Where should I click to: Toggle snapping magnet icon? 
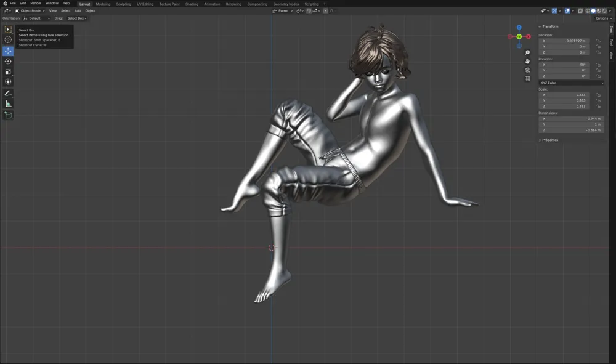(309, 11)
